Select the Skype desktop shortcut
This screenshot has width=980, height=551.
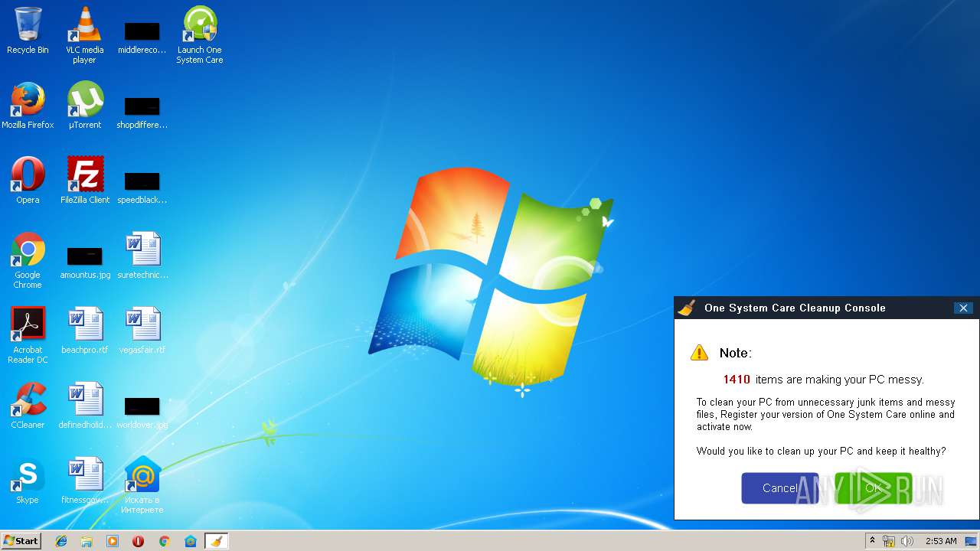[28, 481]
